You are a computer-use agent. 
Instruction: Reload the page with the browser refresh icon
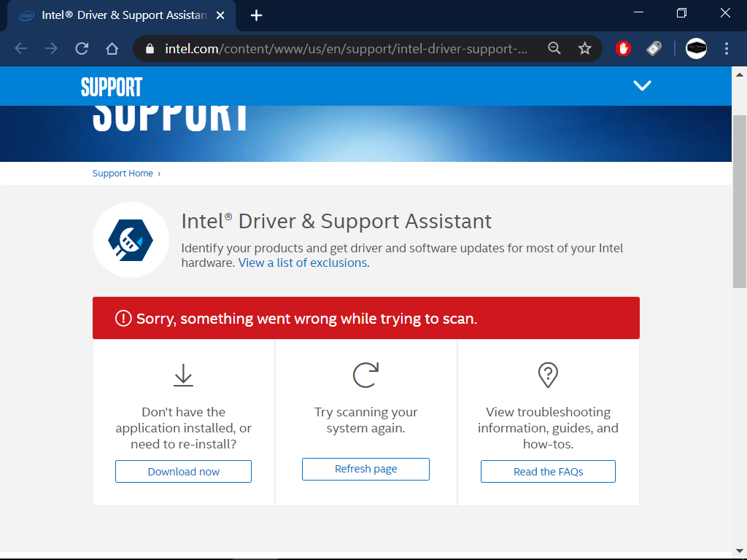tap(82, 49)
